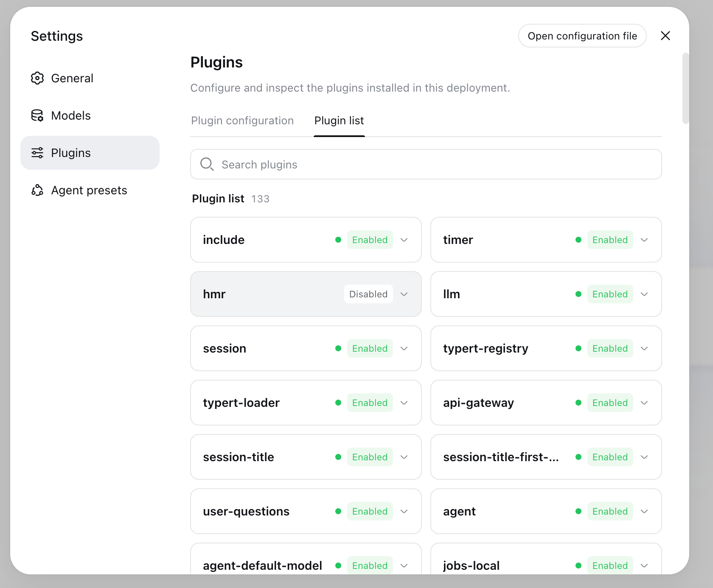The image size is (713, 588).
Task: Click the Plugins sliders icon
Action: pyautogui.click(x=37, y=153)
